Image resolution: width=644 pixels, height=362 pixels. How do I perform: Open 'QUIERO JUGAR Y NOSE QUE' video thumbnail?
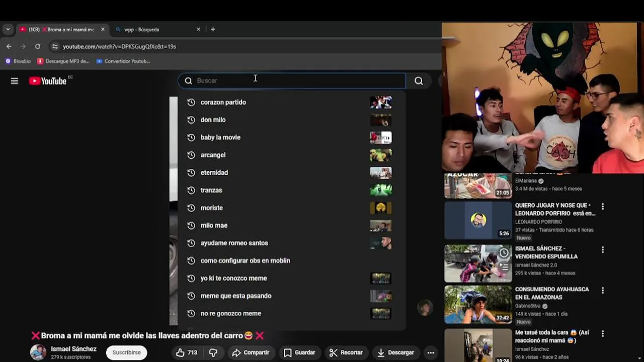tap(478, 220)
